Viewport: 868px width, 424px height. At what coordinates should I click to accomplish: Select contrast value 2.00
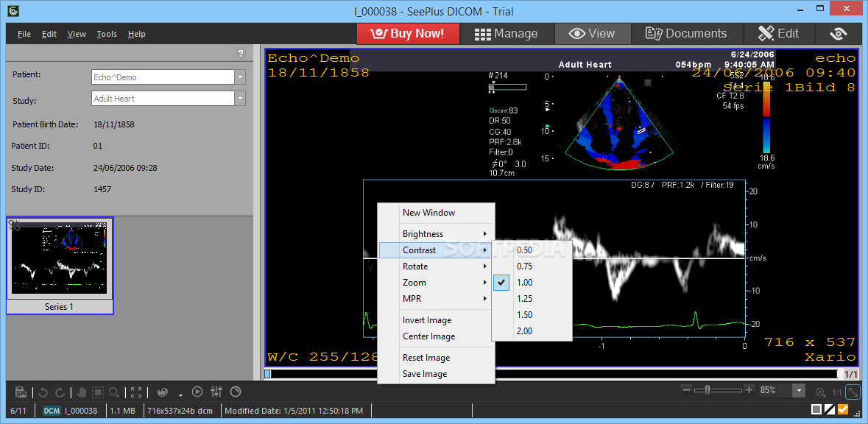(x=532, y=331)
